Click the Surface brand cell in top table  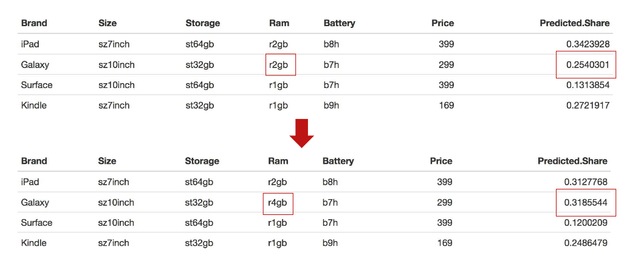pyautogui.click(x=36, y=85)
